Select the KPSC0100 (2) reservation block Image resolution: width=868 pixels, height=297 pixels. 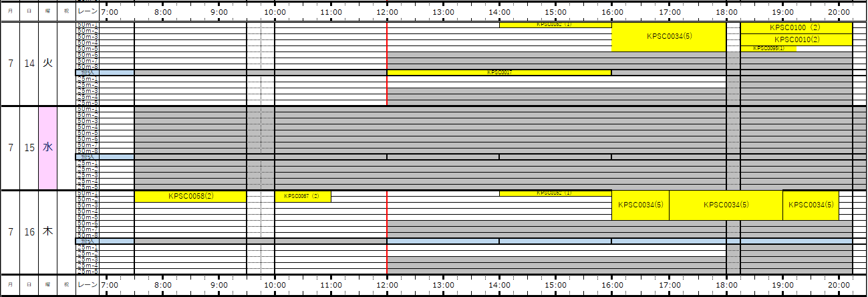(796, 28)
